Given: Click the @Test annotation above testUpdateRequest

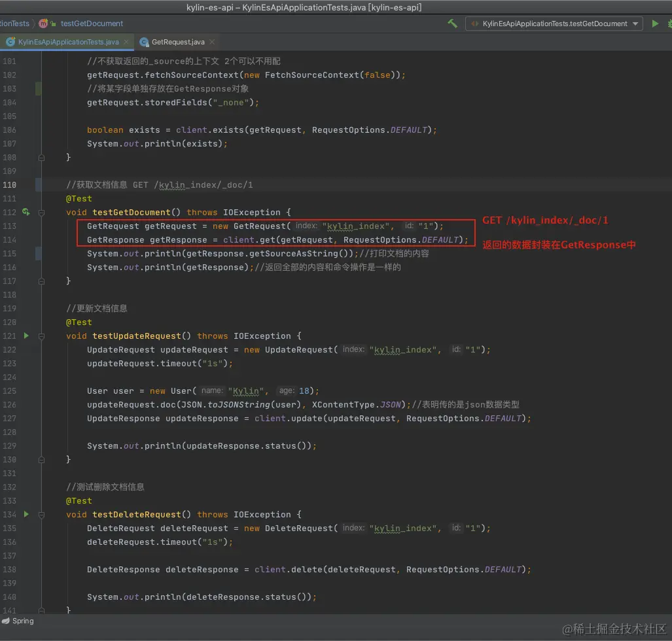Looking at the screenshot, I should click(79, 322).
